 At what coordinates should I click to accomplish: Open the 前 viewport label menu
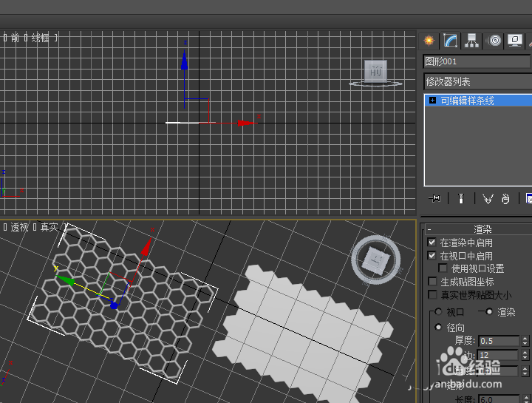16,38
